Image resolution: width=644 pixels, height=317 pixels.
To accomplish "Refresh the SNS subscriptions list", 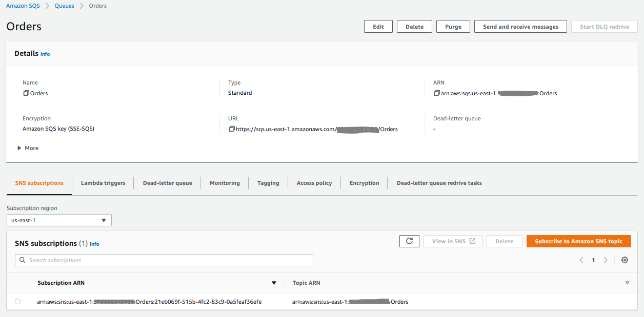I will point(409,241).
